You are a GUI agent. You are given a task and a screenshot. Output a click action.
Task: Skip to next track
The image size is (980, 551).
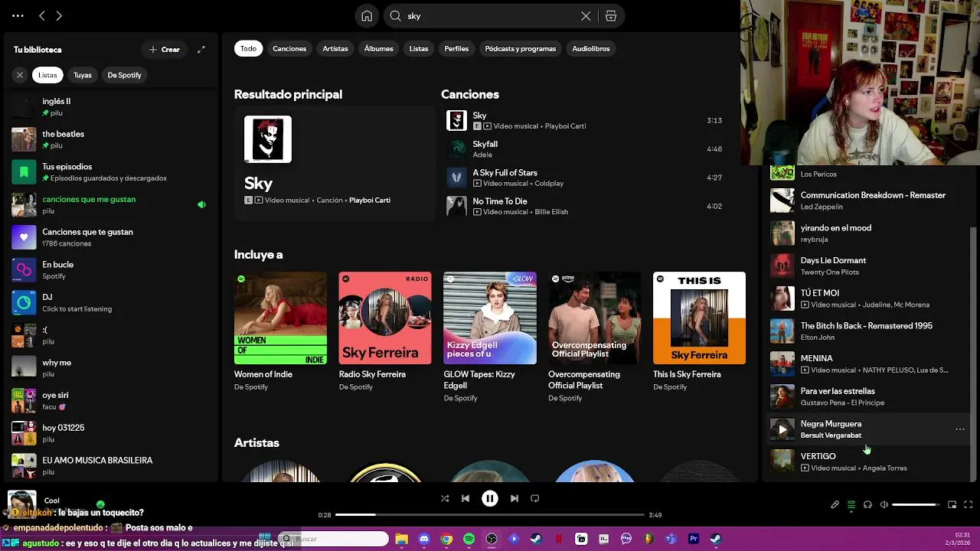514,498
